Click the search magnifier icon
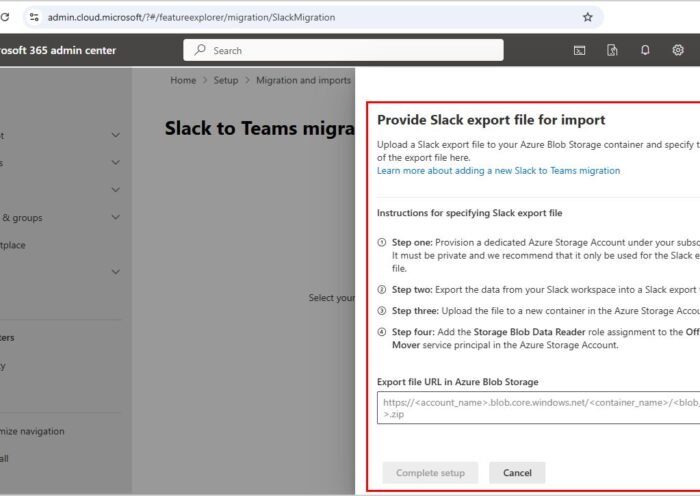 point(200,50)
